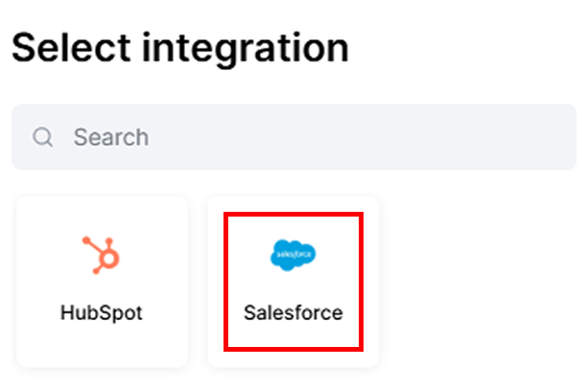This screenshot has width=588, height=391.
Task: Choose HubSpot as the integration
Action: (x=102, y=282)
